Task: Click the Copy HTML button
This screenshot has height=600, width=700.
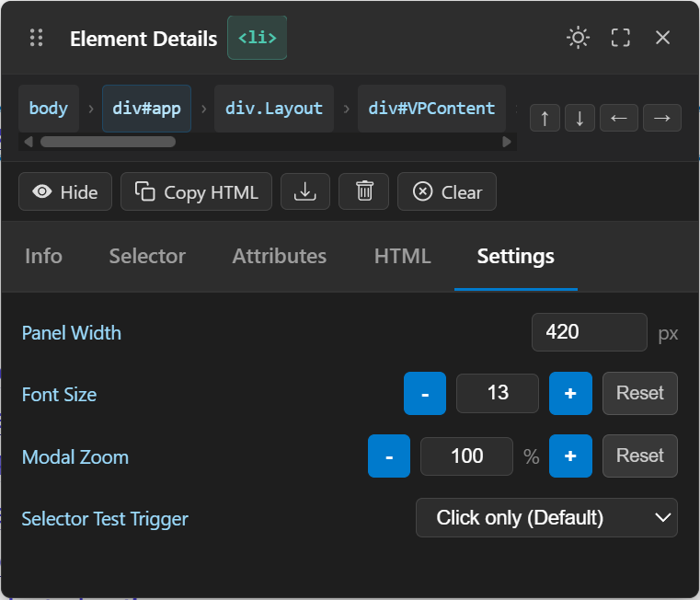Action: pos(197,191)
